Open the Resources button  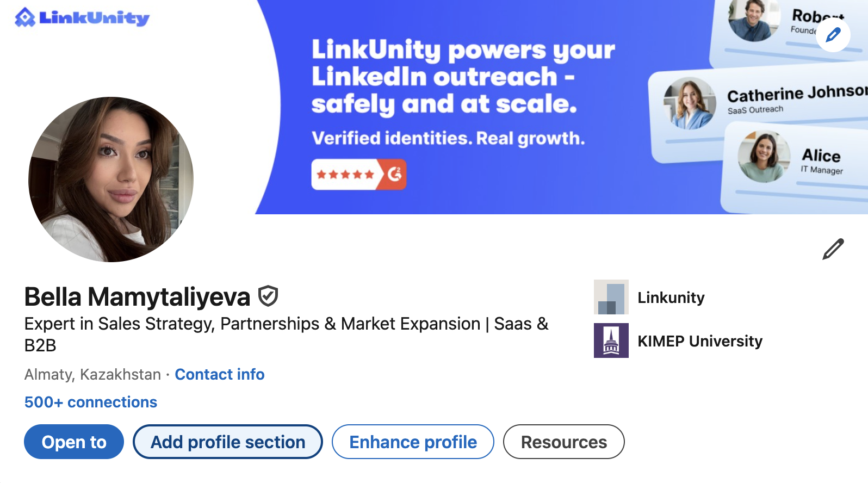click(x=563, y=442)
